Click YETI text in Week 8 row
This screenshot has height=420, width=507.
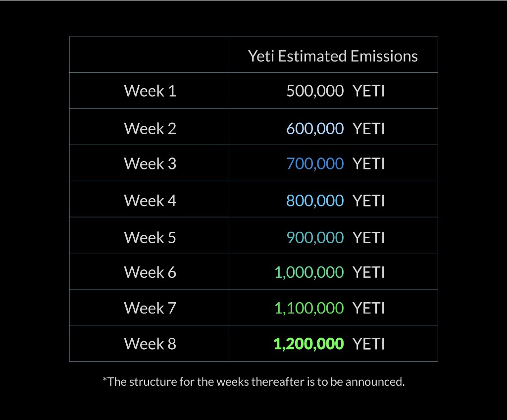click(368, 344)
